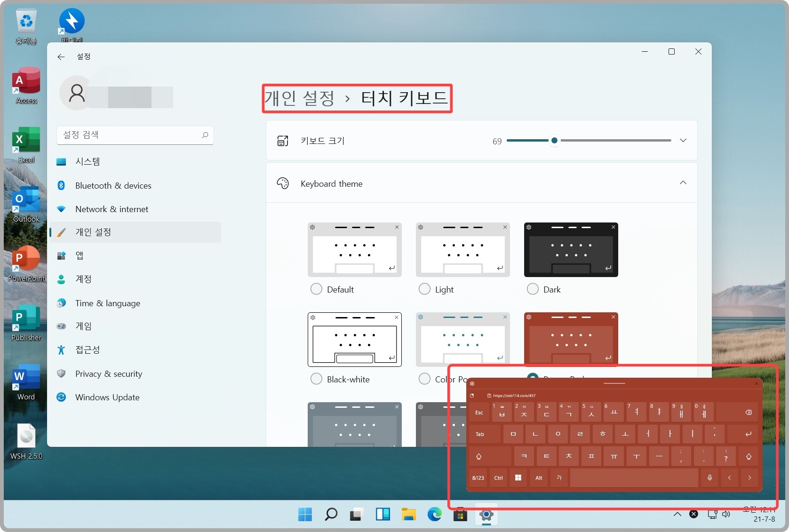The width and height of the screenshot is (789, 532).
Task: Open the Search icon on the taskbar
Action: tap(331, 515)
